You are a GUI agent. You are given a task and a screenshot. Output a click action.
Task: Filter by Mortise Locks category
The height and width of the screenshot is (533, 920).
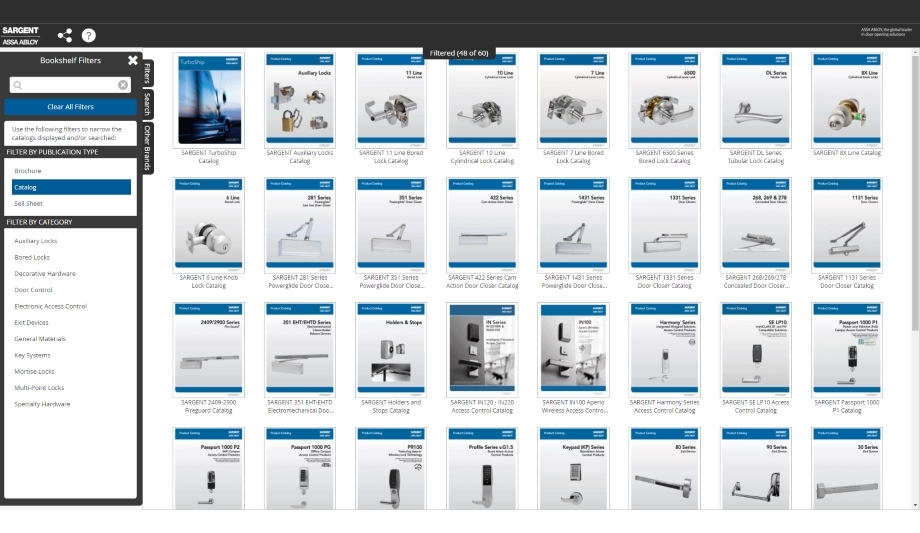click(x=34, y=372)
